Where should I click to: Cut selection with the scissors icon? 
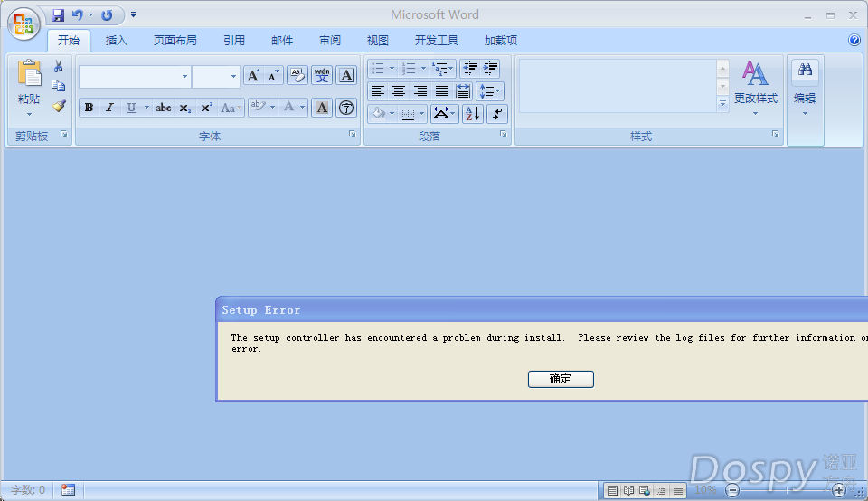(x=58, y=66)
